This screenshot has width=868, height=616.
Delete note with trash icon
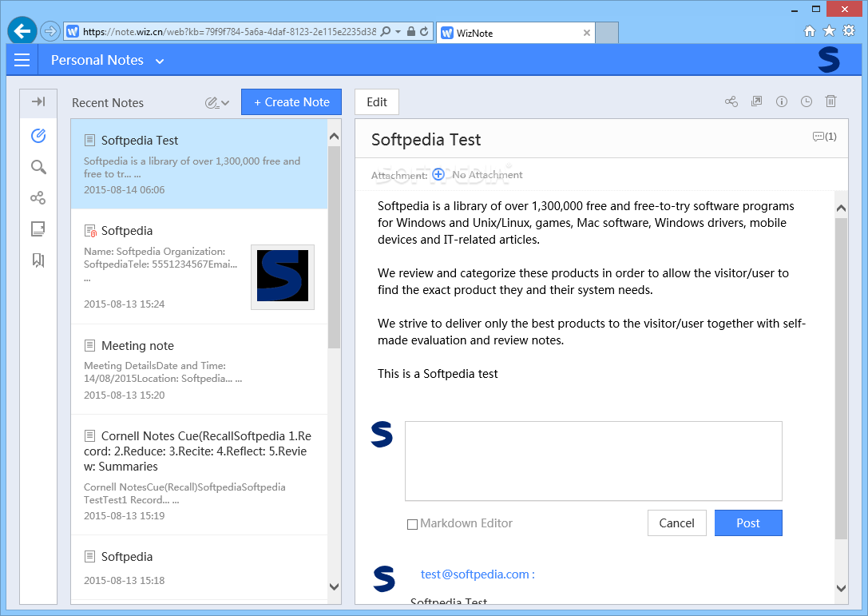(x=831, y=101)
